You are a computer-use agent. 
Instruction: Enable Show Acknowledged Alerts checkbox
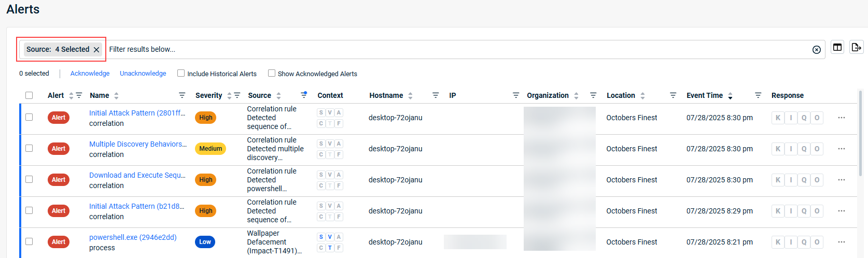272,74
